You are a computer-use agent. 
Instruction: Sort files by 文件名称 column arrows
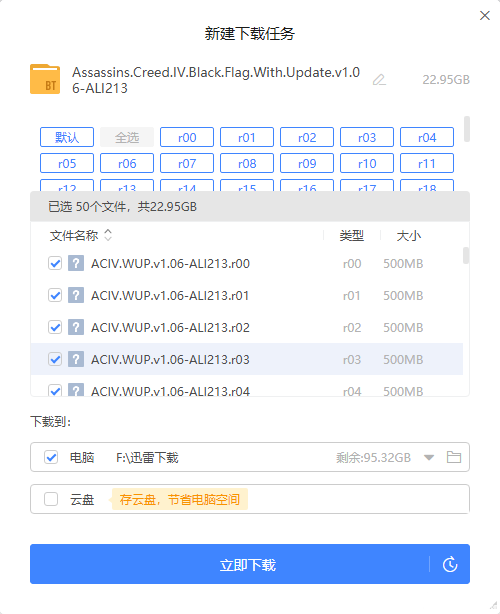108,235
